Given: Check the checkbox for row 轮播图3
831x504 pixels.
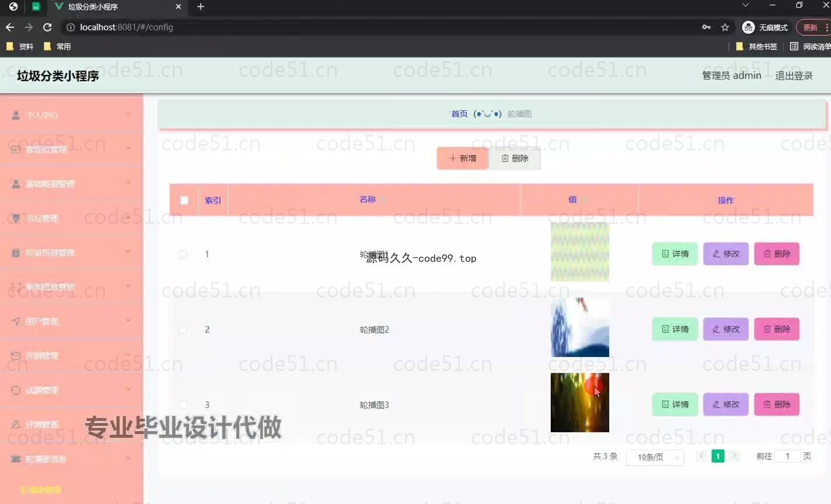Looking at the screenshot, I should (x=183, y=405).
